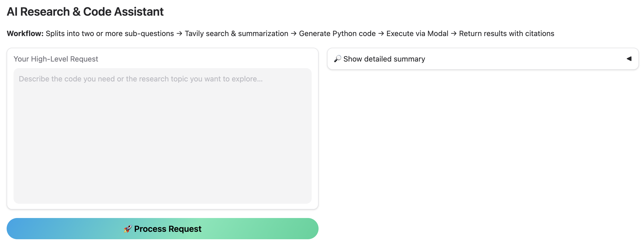Click the AI Research & Code Assistant heading
This screenshot has height=244, width=644.
(x=85, y=11)
